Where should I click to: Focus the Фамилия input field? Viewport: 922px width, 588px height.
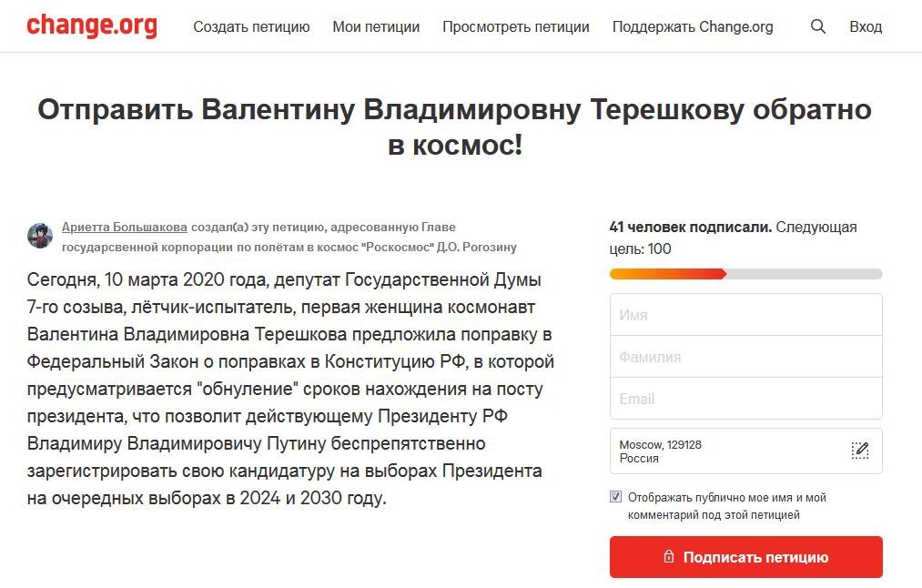pyautogui.click(x=746, y=357)
